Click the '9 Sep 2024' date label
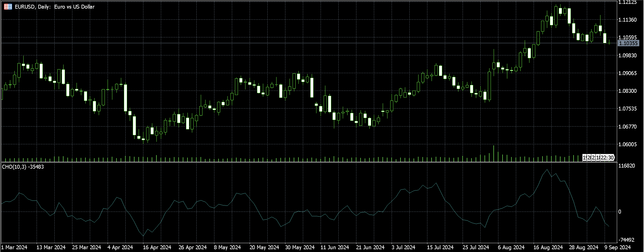 pyautogui.click(x=617, y=247)
